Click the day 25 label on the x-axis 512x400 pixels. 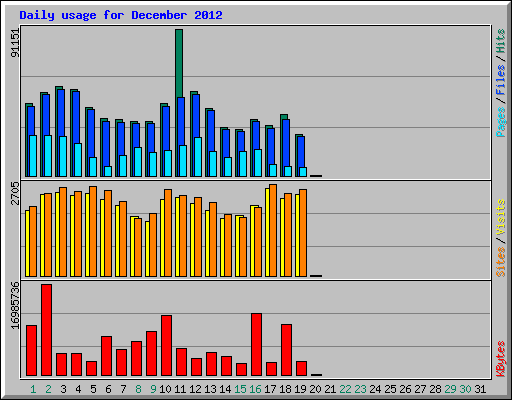390,389
